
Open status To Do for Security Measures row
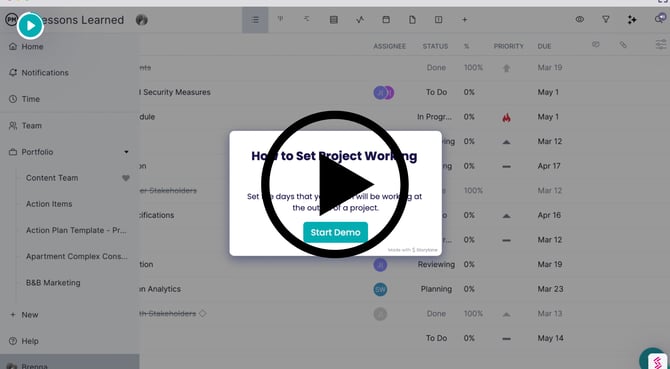(436, 92)
